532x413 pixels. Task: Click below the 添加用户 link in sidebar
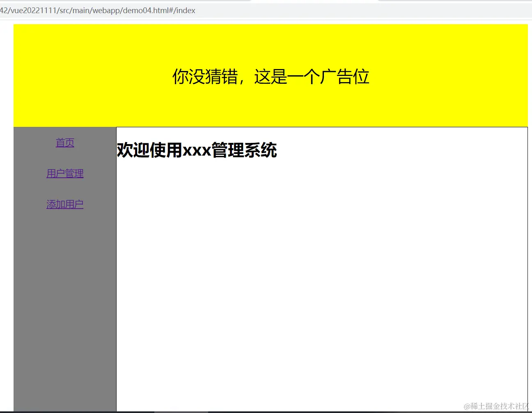coord(65,246)
